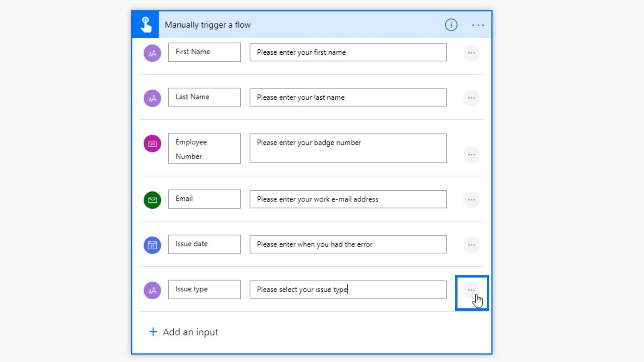Click the work e-mail address description field
The image size is (644, 362).
348,199
